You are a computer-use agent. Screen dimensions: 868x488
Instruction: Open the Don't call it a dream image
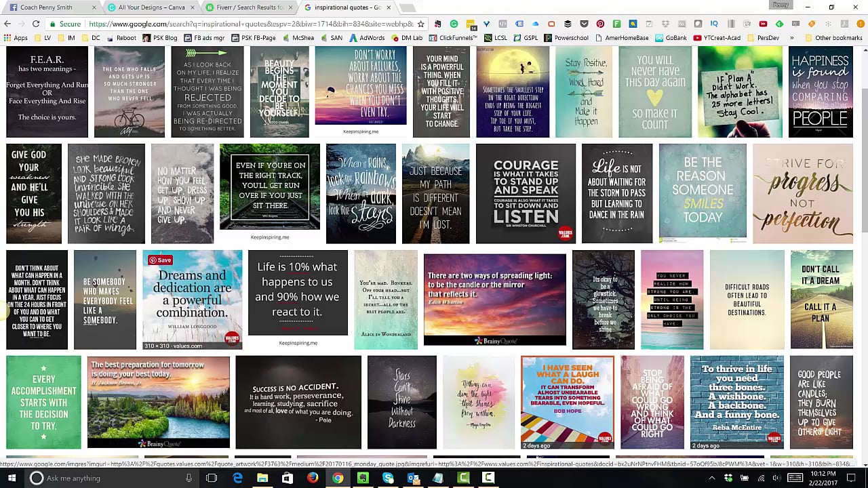(821, 300)
